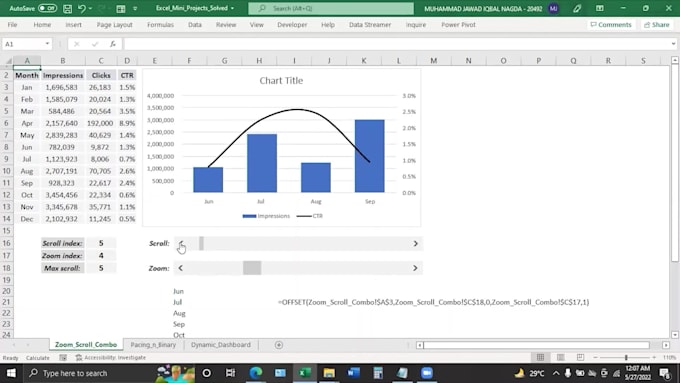Click the table icon in Quick Access Toolbar

[x=121, y=8]
